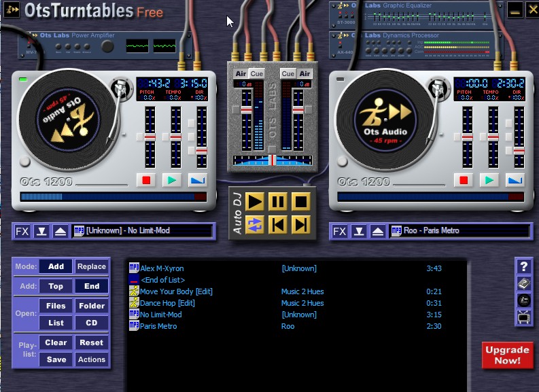The width and height of the screenshot is (539, 392).
Task: Set playlist mode to Replace
Action: click(92, 266)
